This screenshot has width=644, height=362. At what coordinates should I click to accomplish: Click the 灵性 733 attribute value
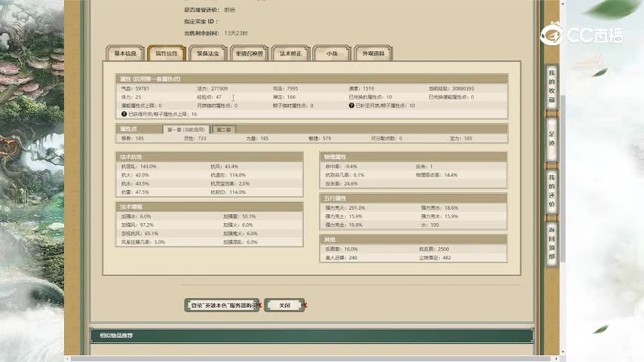tap(195, 139)
